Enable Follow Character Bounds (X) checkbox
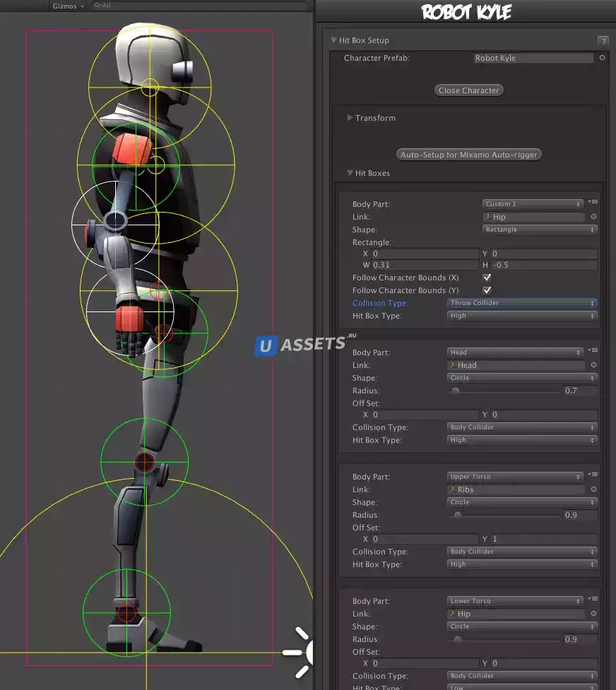Image resolution: width=616 pixels, height=690 pixels. (487, 278)
